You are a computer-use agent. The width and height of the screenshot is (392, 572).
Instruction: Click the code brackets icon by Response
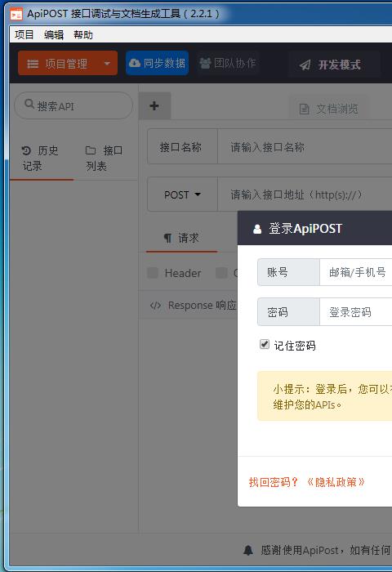click(155, 306)
